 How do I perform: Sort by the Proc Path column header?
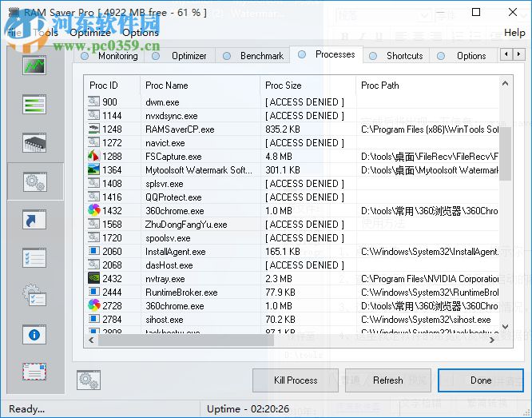[x=427, y=86]
